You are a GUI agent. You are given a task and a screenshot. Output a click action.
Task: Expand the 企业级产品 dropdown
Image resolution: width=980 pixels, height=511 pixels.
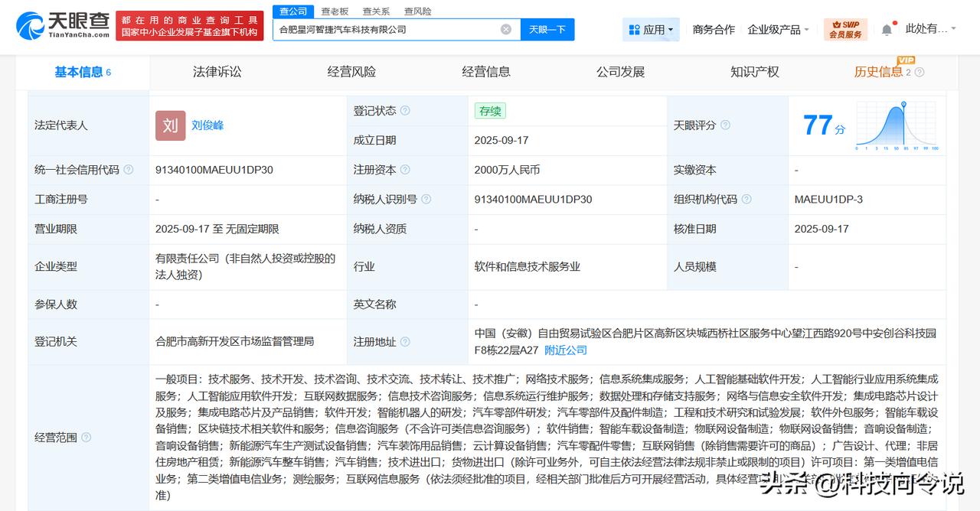point(779,29)
